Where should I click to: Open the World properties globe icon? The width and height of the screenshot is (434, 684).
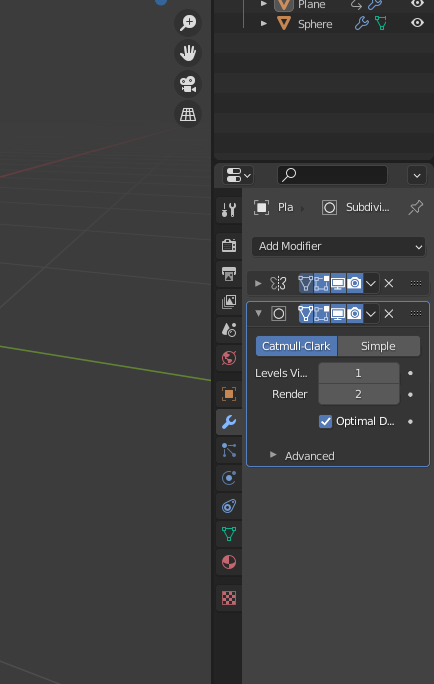tap(229, 358)
